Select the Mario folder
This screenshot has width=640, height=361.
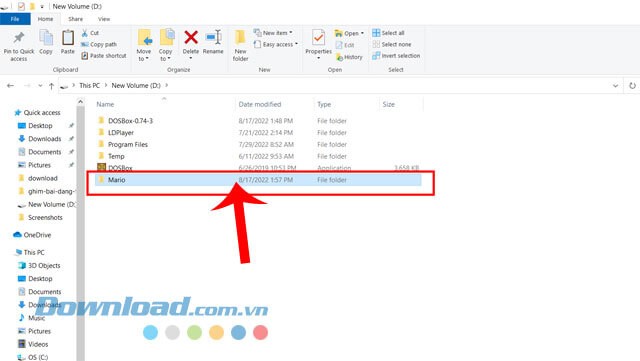[258, 180]
